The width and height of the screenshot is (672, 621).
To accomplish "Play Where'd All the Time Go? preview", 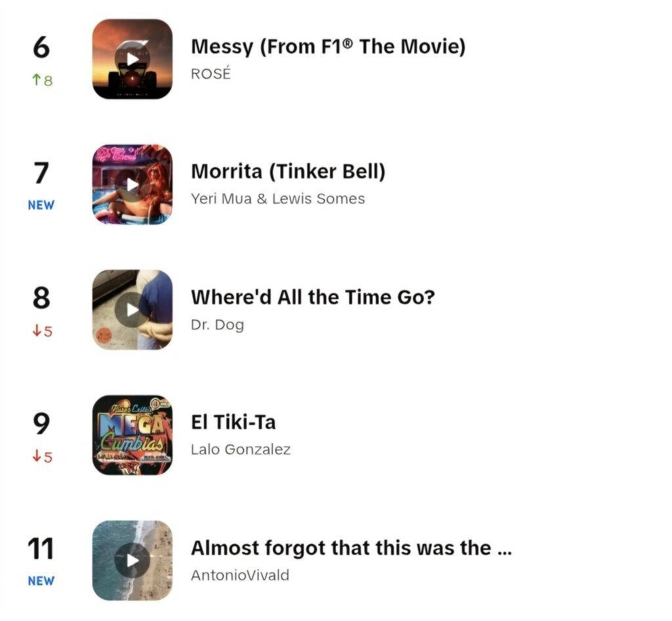I will [133, 310].
